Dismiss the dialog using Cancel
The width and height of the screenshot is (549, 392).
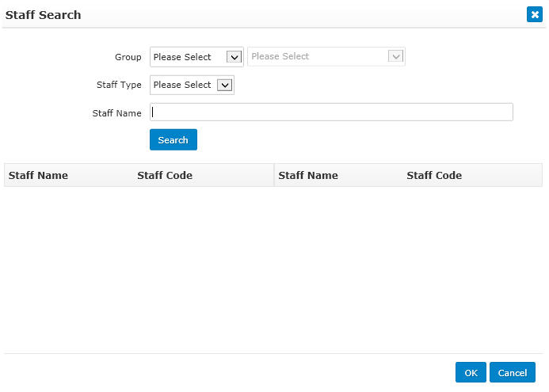coord(513,372)
